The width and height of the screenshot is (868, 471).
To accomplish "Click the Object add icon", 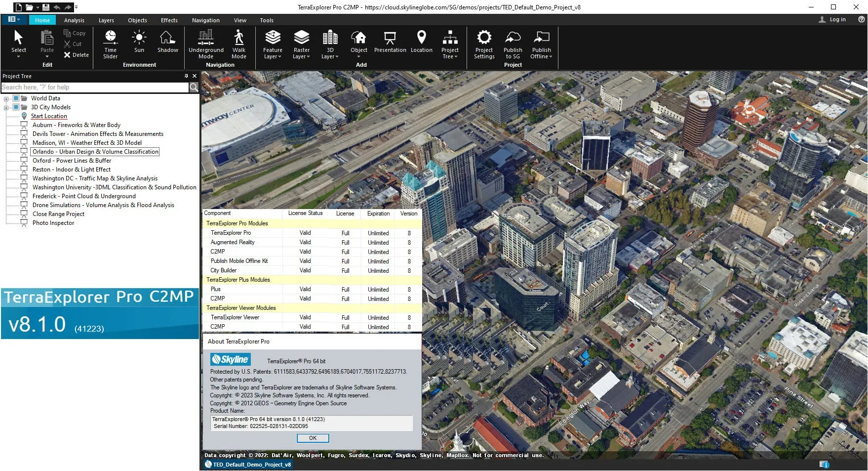I will pos(359,38).
